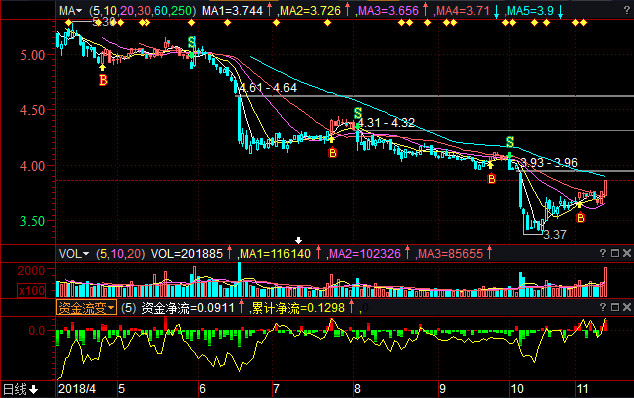Select the MA4=3.71 readout
Image resolution: width=634 pixels, height=398 pixels.
click(x=463, y=11)
